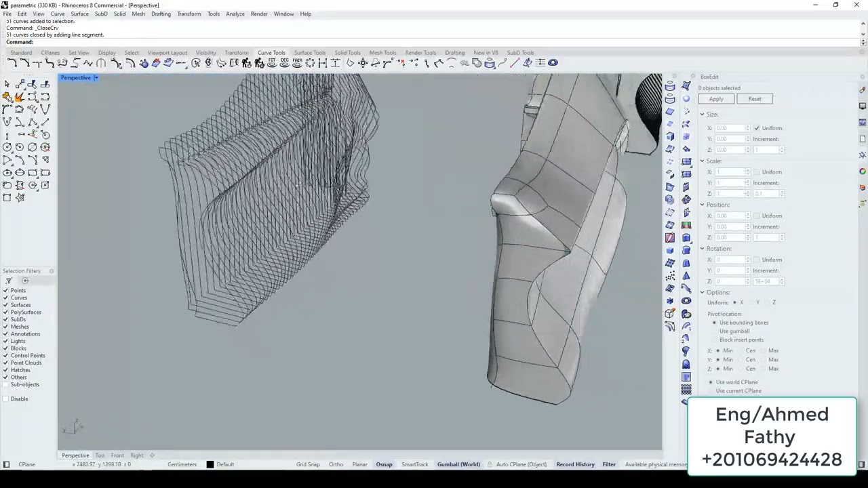Collapse the Options section
This screenshot has height=488, width=868.
click(702, 293)
